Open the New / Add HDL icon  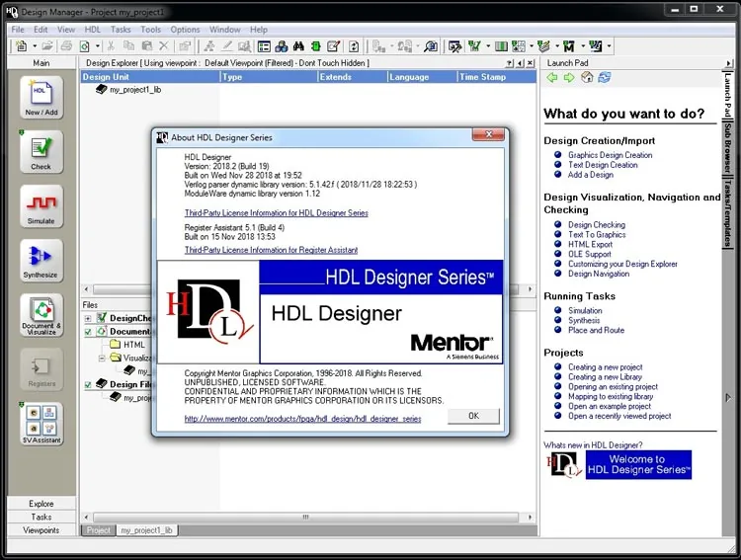[x=41, y=98]
